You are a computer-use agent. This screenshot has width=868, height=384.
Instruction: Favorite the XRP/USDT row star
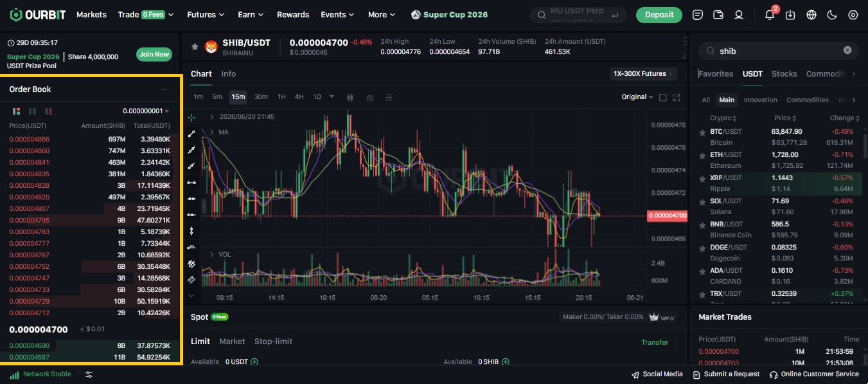[702, 178]
